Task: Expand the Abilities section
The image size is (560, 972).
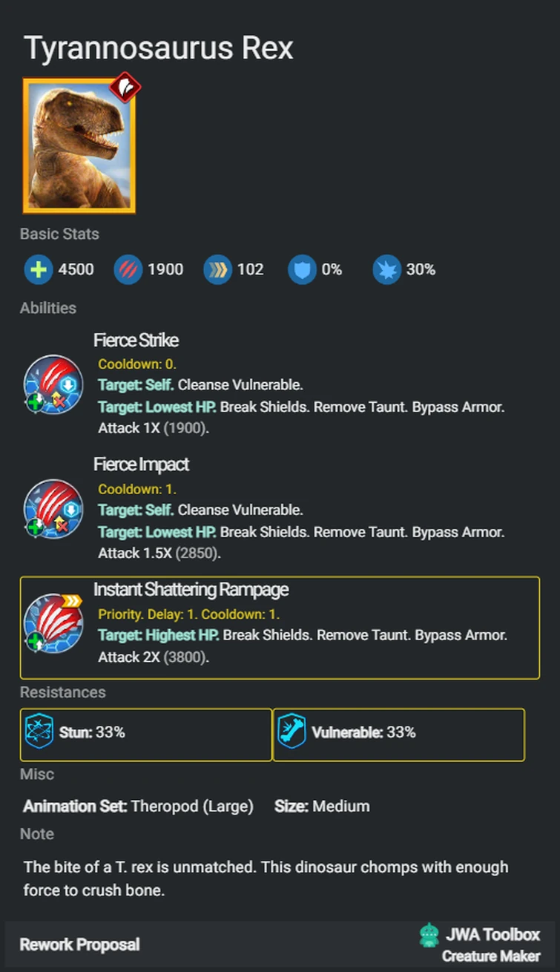Action: (x=47, y=308)
